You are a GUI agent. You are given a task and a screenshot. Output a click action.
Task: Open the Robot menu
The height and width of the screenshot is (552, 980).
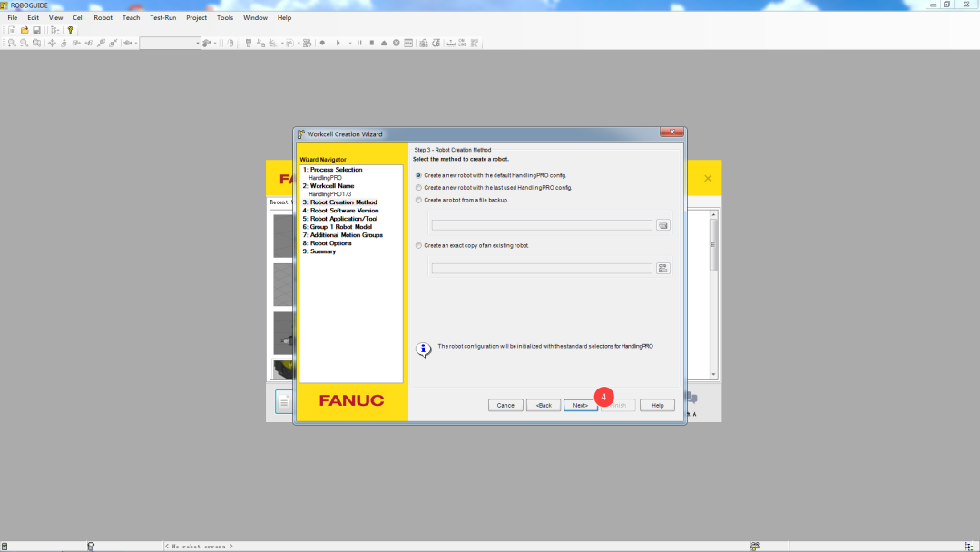(103, 17)
